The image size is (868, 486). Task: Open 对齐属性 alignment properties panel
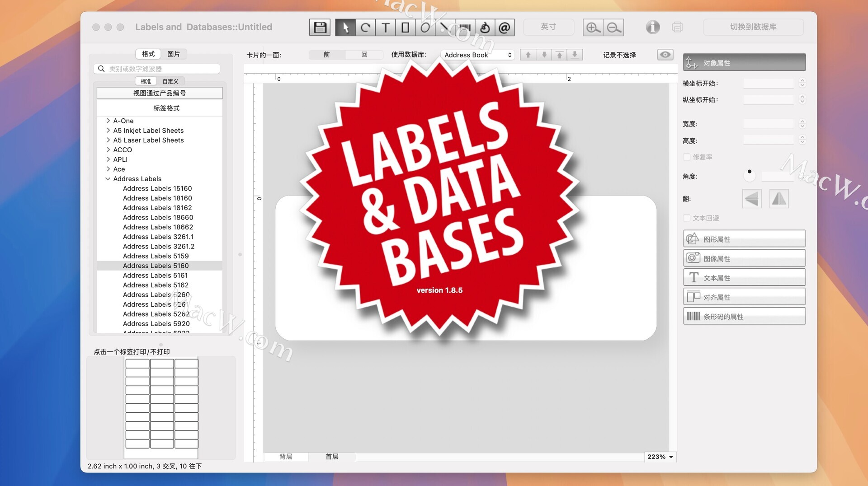pos(744,297)
